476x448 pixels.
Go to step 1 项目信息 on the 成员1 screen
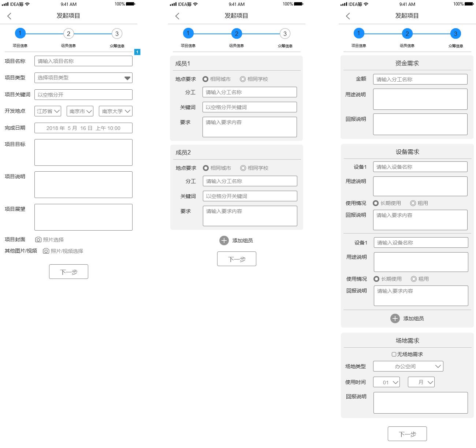[x=188, y=33]
